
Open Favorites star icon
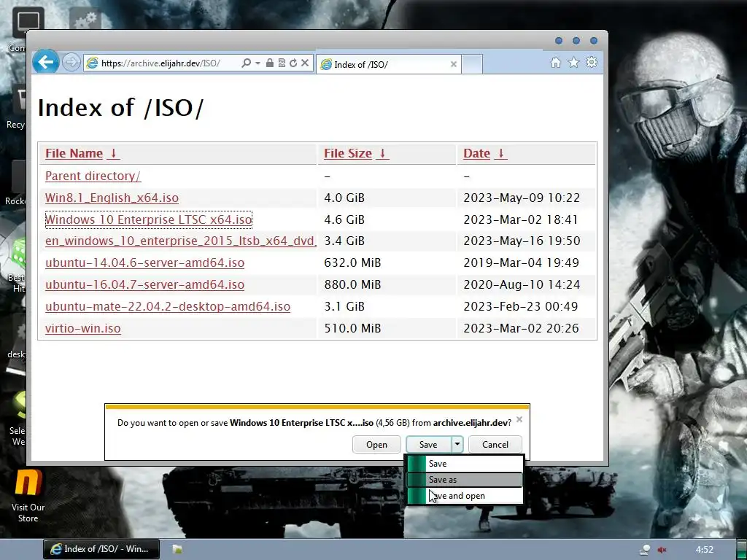click(x=573, y=63)
